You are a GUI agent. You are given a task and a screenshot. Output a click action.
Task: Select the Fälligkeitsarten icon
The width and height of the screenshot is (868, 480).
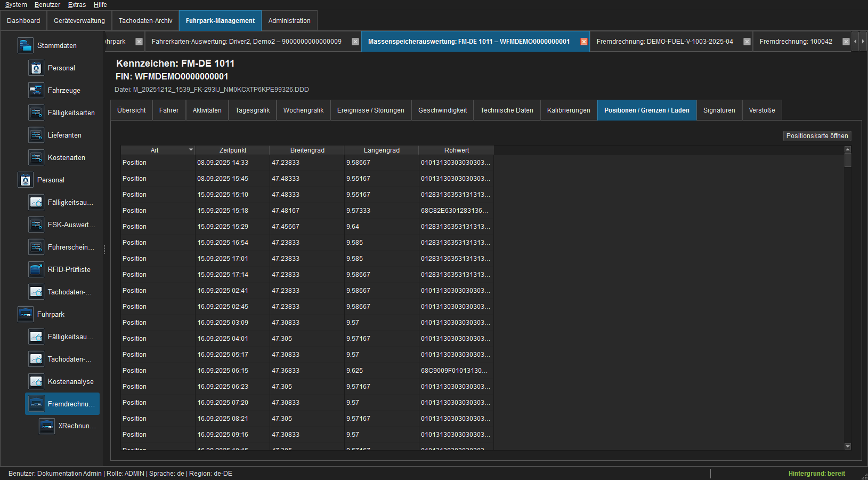coord(36,113)
